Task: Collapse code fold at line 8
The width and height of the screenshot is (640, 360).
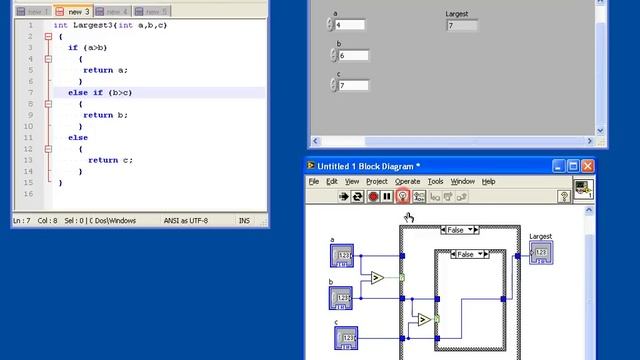Action: 48,104
